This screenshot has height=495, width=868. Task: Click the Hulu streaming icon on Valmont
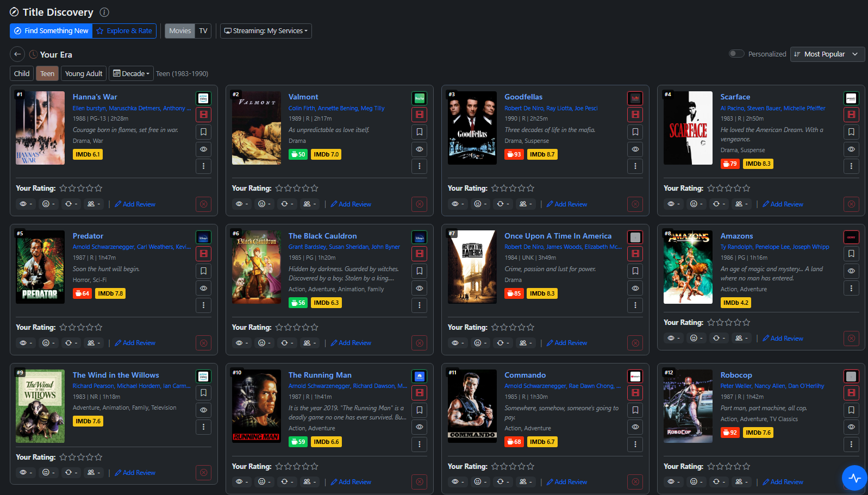pyautogui.click(x=419, y=98)
